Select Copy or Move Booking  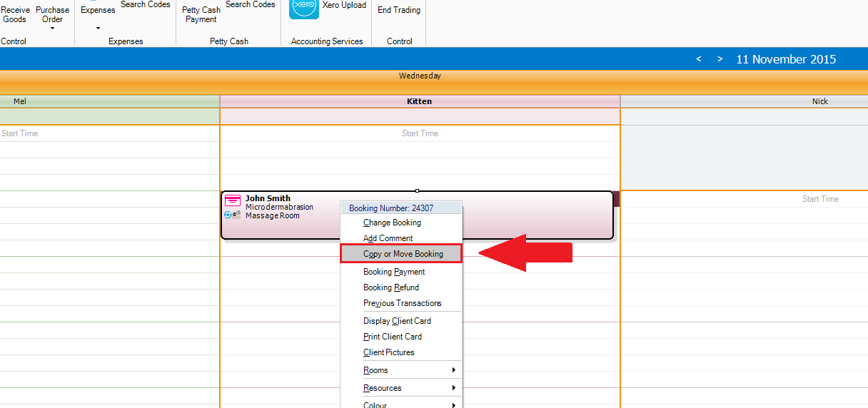tap(403, 254)
